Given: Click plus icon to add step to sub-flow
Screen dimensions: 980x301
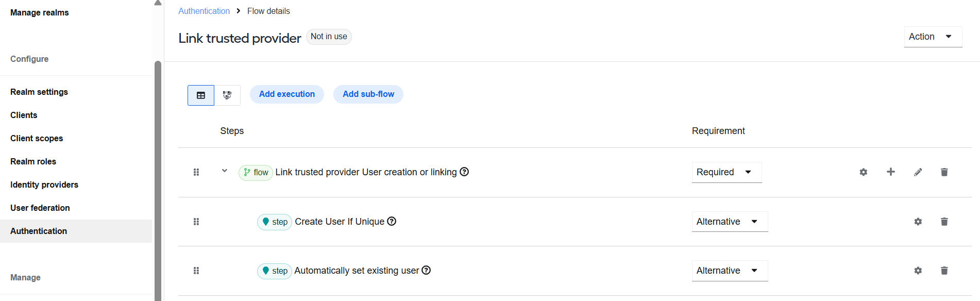Looking at the screenshot, I should [x=891, y=172].
